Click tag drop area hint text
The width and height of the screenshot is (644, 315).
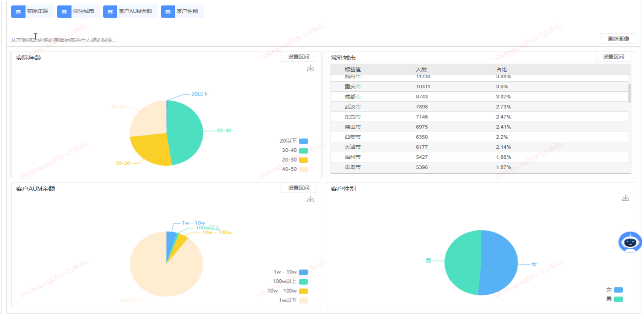[64, 40]
